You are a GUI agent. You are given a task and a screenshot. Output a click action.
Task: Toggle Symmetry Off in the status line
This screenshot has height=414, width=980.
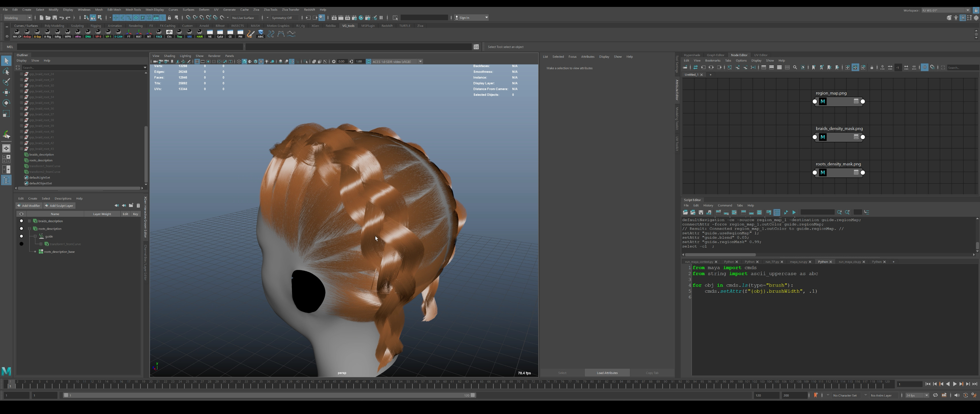coord(281,18)
